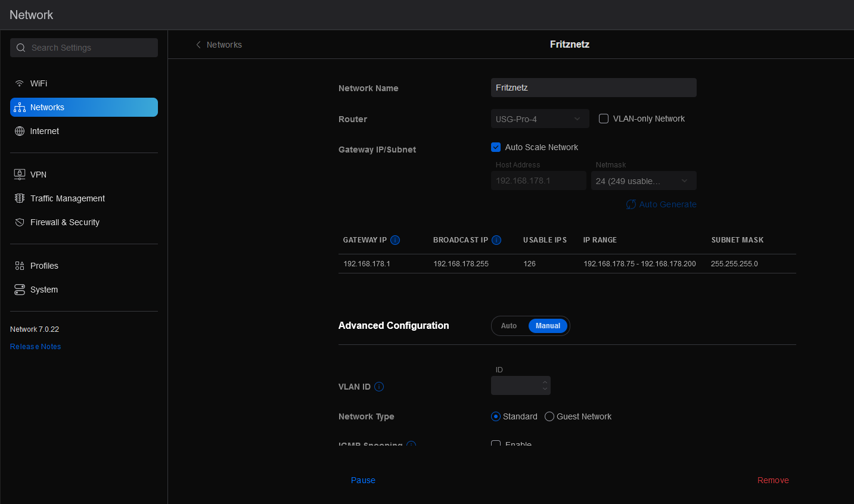Switch Advanced Configuration to Manual

point(548,326)
